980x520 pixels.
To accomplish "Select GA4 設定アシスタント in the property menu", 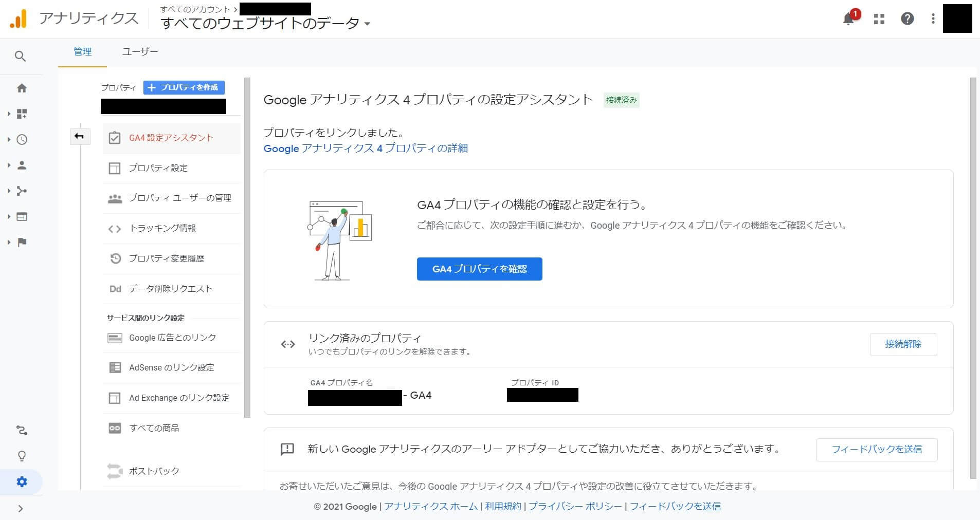I will [171, 138].
